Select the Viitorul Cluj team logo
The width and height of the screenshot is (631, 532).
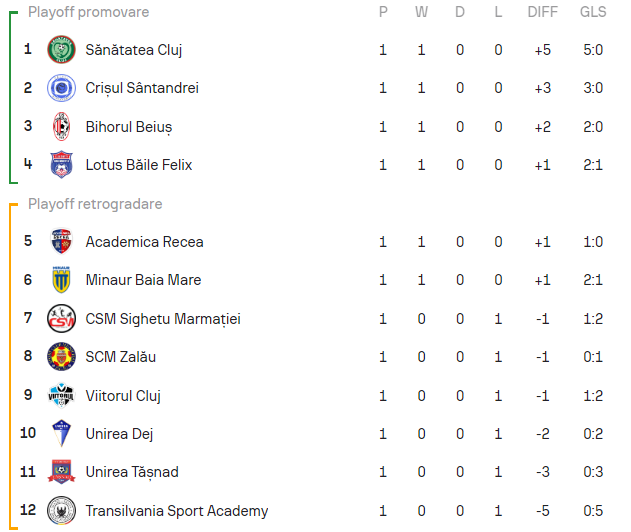[x=61, y=395]
